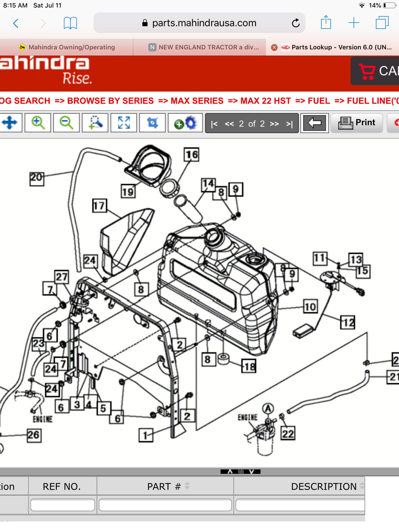Click BROWSE BY SERIES breadcrumb link
The image size is (399, 532).
110,101
